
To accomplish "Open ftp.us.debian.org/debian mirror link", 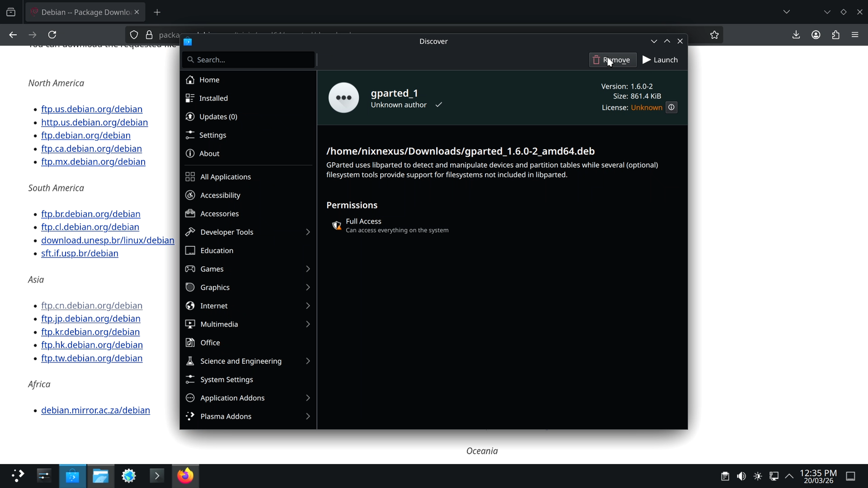I will pos(92,109).
